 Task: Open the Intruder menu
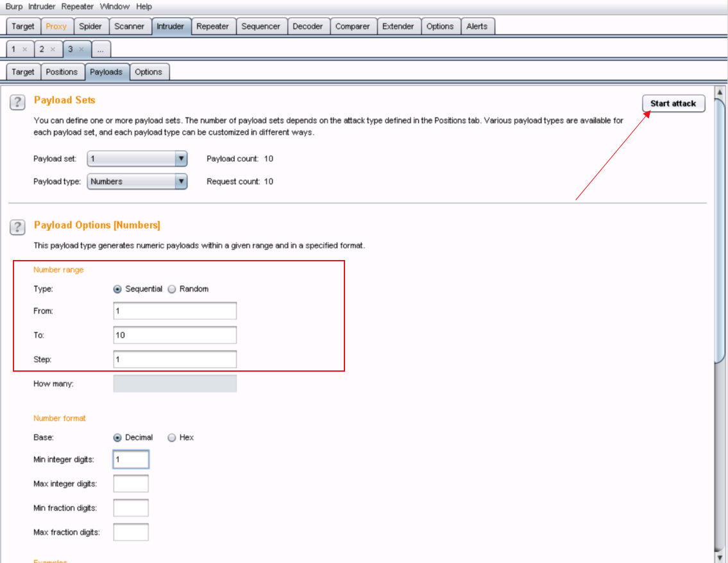41,6
